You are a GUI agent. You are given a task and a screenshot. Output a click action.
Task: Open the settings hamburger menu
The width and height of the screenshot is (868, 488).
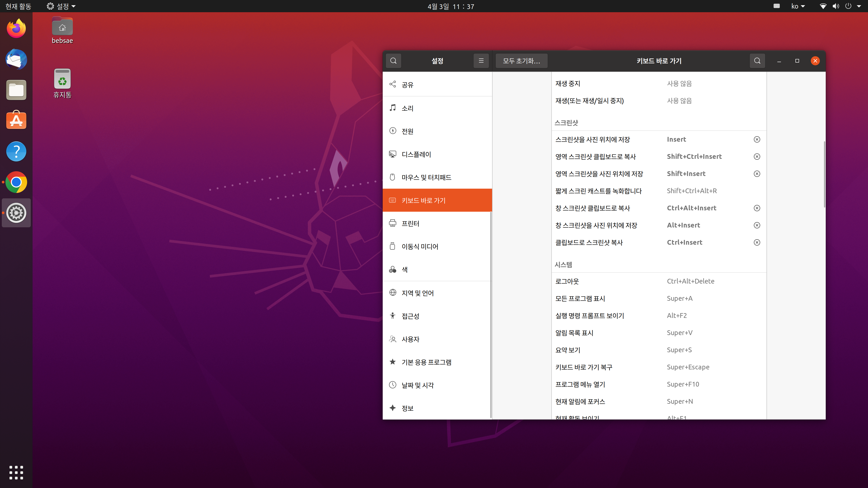click(x=481, y=61)
